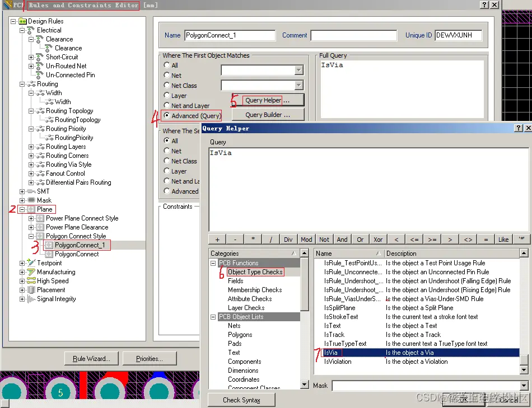This screenshot has height=408, width=532.
Task: Click the Routing Corners rule icon
Action: click(40, 156)
